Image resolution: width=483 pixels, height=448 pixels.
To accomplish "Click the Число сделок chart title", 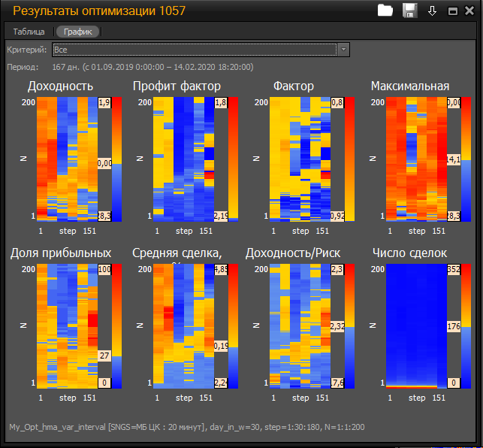I will click(410, 253).
